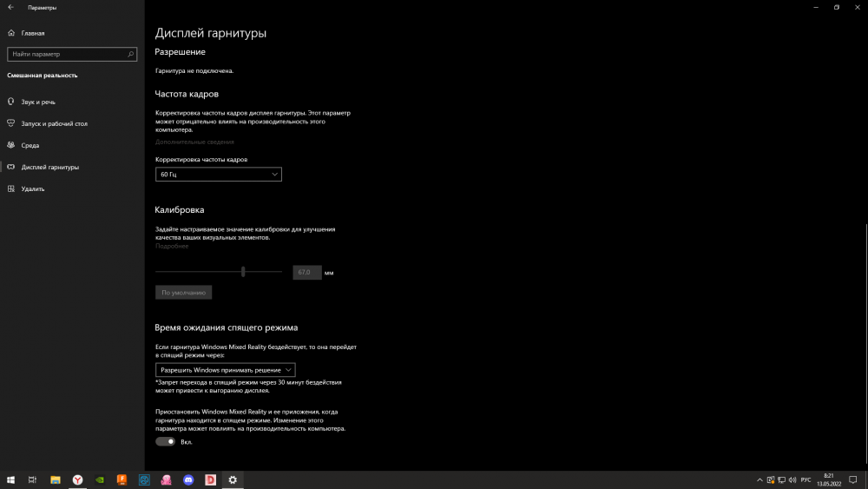Viewport: 868px width, 489px height.
Task: Open the red D app on taskbar
Action: [x=210, y=480]
